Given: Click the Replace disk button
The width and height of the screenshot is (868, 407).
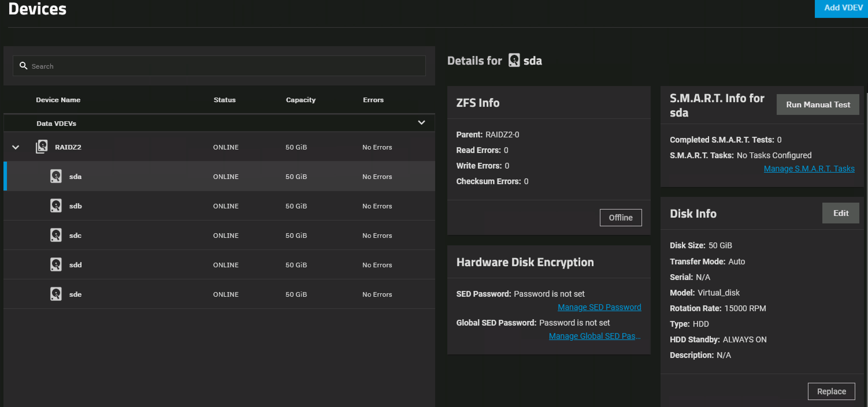Looking at the screenshot, I should pyautogui.click(x=831, y=391).
